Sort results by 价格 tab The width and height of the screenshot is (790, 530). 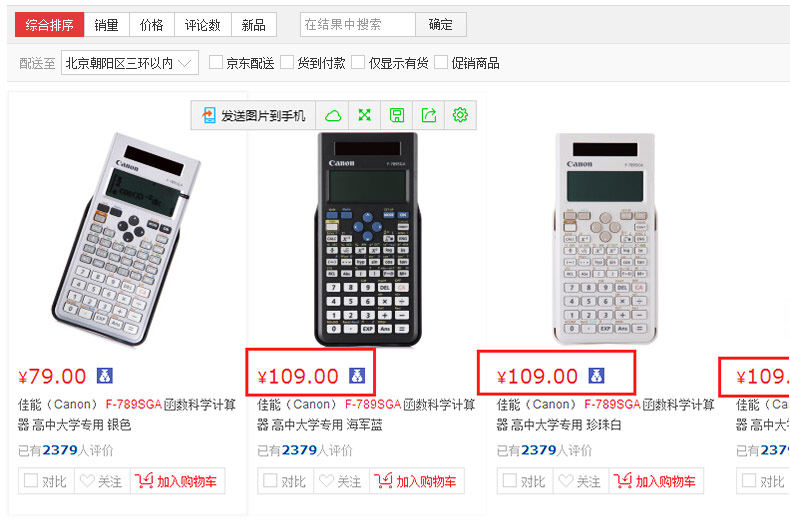tap(152, 25)
